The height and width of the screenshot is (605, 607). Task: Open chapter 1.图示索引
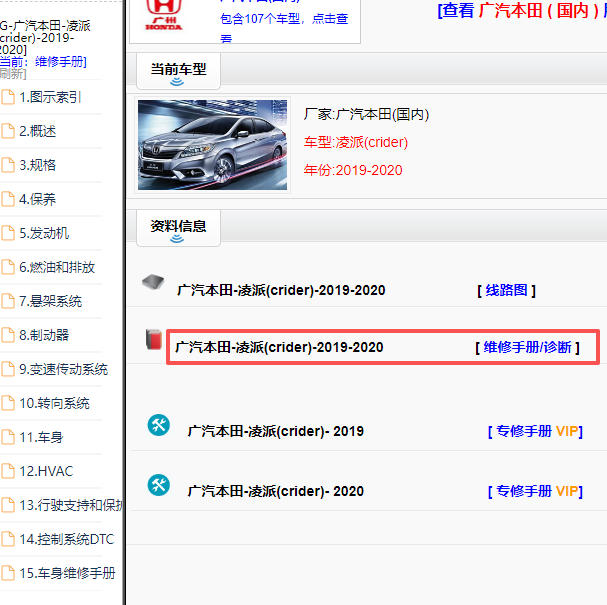coord(50,97)
